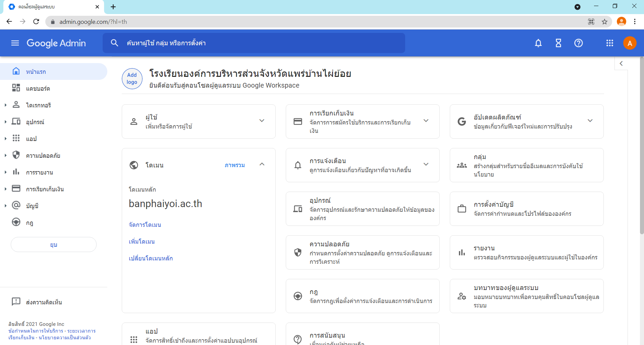Click the บัญชี at-sign icon in sidebar
The width and height of the screenshot is (644, 345).
16,205
